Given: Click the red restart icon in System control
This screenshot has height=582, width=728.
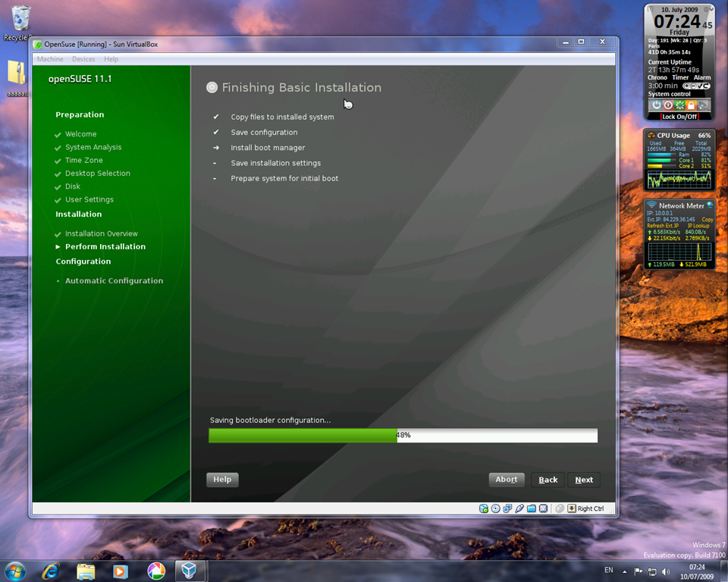Looking at the screenshot, I should coord(668,105).
